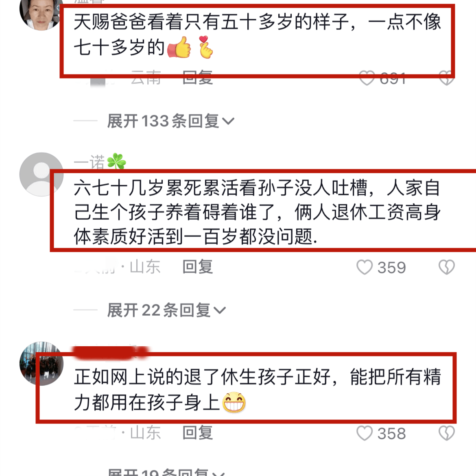Open 一诺 username with clover

tap(100, 161)
